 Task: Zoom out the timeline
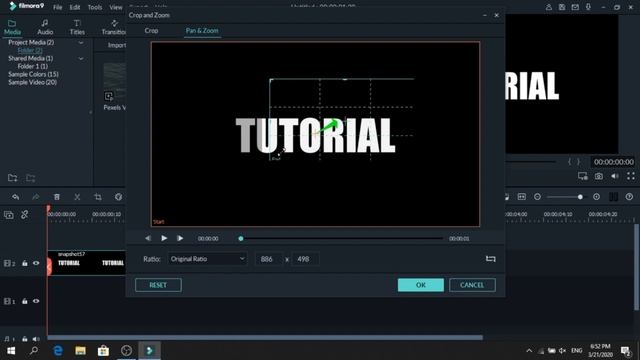click(537, 197)
